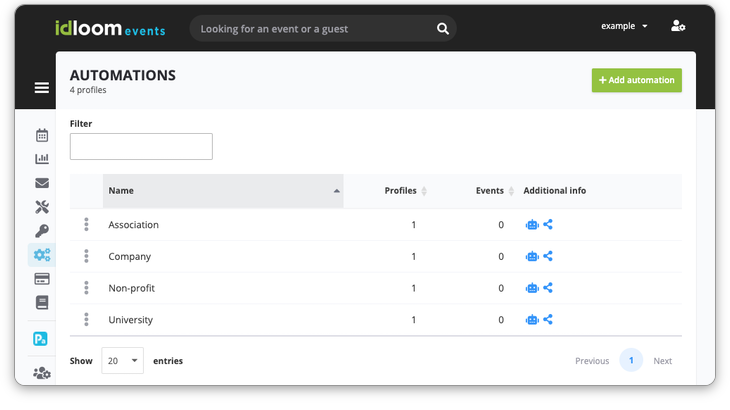Toggle the hamburger menu sidebar
This screenshot has width=730, height=410.
click(x=42, y=88)
